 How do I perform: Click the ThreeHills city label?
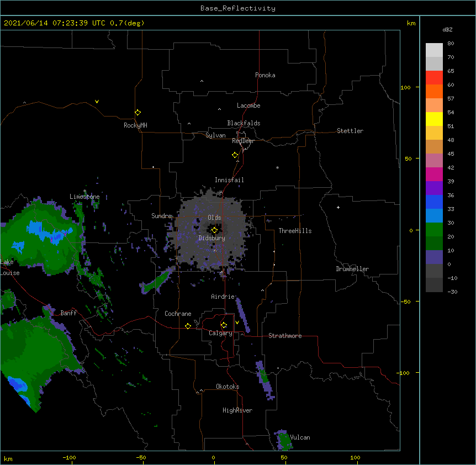point(295,231)
